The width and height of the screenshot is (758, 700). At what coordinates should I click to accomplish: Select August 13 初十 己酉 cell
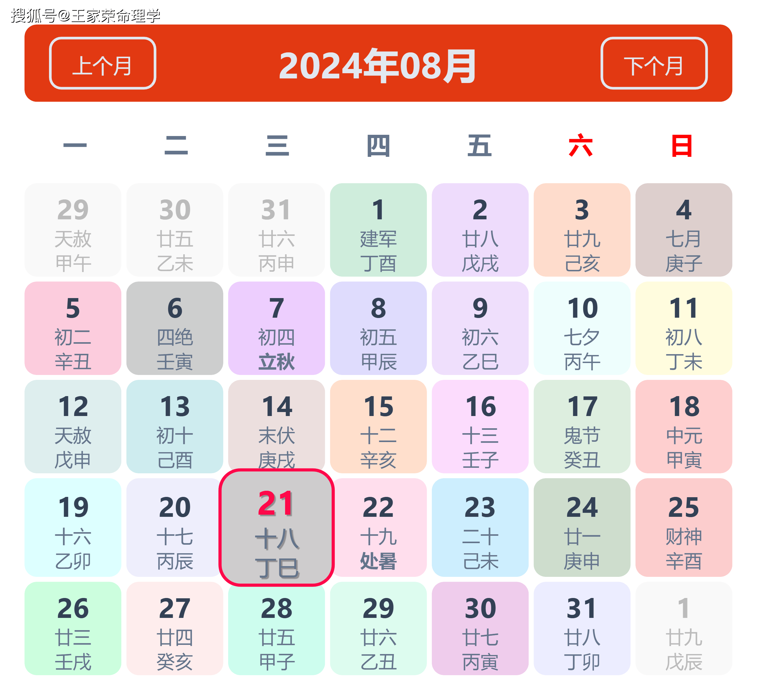click(175, 426)
